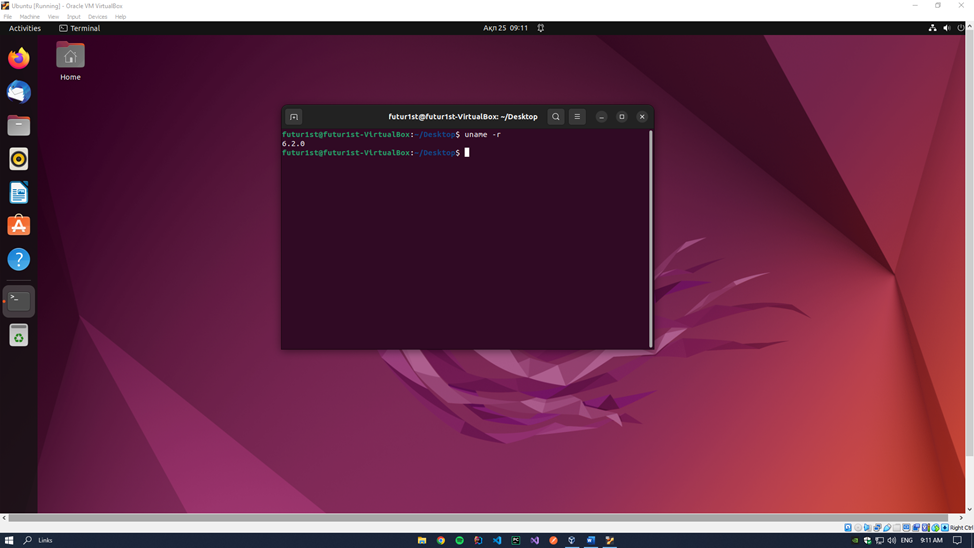Open the VirtualBox Devices menu
The height and width of the screenshot is (548, 974).
click(x=98, y=17)
